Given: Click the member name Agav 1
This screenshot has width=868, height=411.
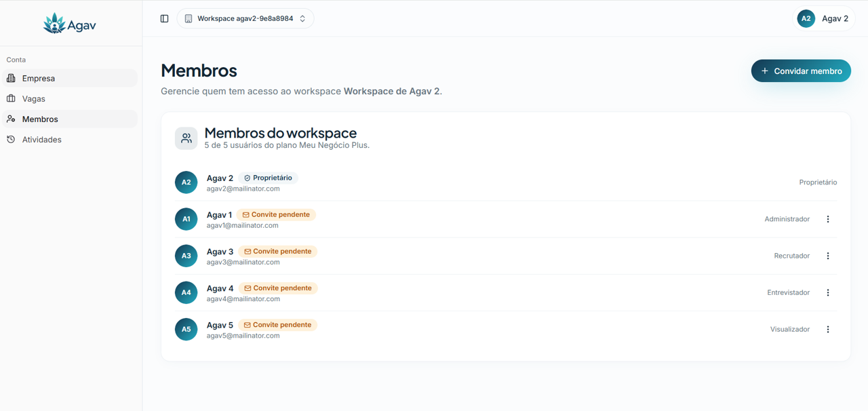Looking at the screenshot, I should [x=219, y=214].
